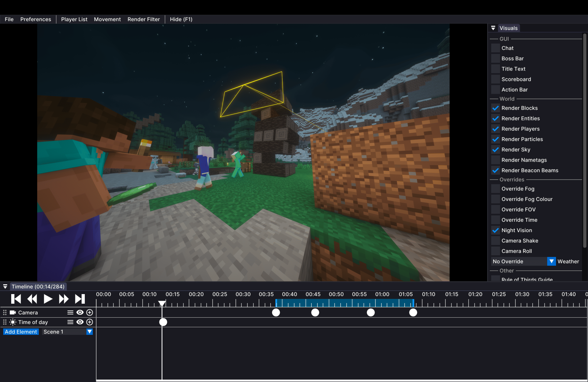Screen dimensions: 588x382
Task: Skip to the end of the timeline
Action: [x=80, y=299]
